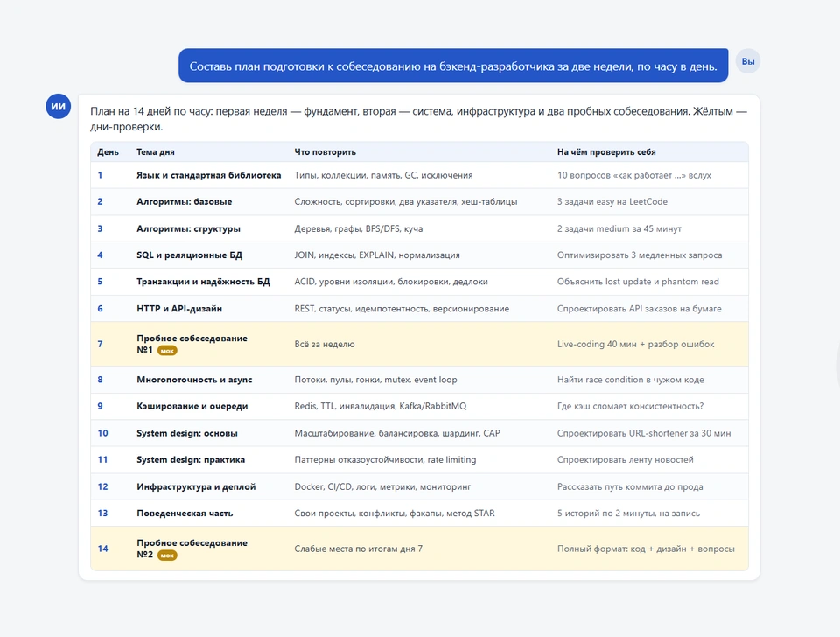
Task: Click Где кэш сломает консистентность?
Action: 631,406
